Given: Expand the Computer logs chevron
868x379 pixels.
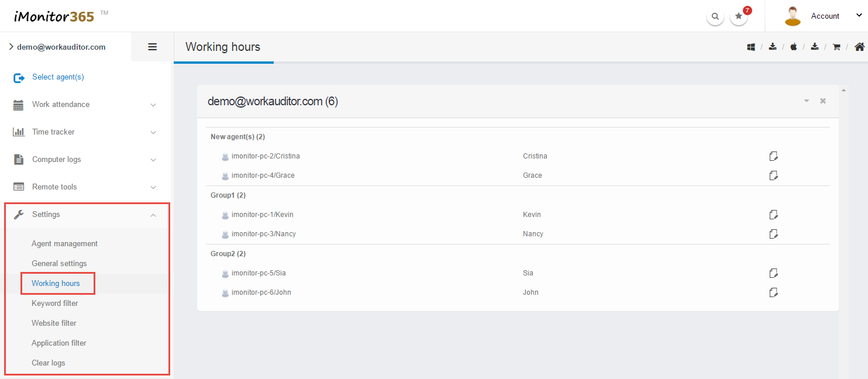Looking at the screenshot, I should tap(153, 160).
